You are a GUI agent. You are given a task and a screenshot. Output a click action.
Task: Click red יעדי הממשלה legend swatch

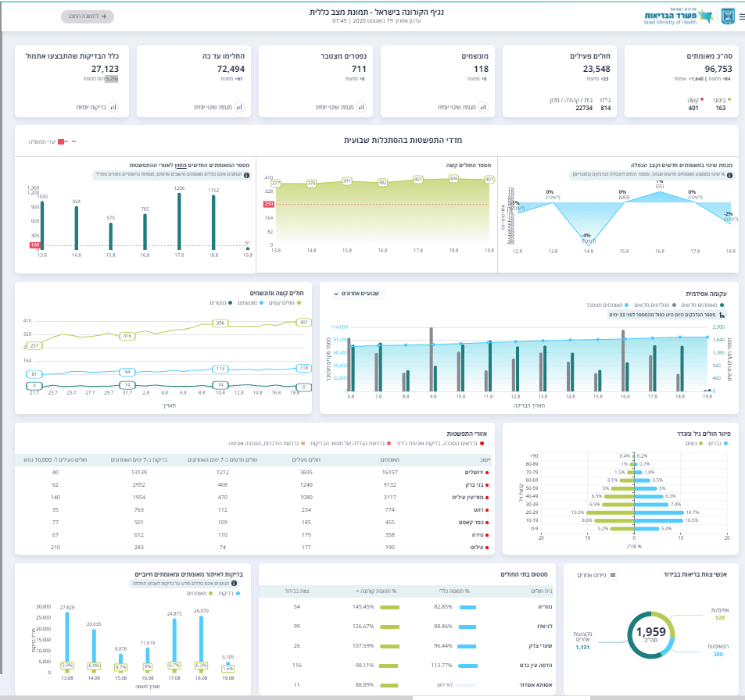(x=61, y=141)
